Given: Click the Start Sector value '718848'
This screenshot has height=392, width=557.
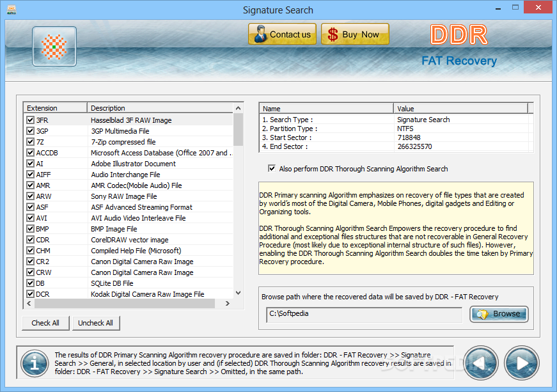Looking at the screenshot, I should pyautogui.click(x=409, y=137).
